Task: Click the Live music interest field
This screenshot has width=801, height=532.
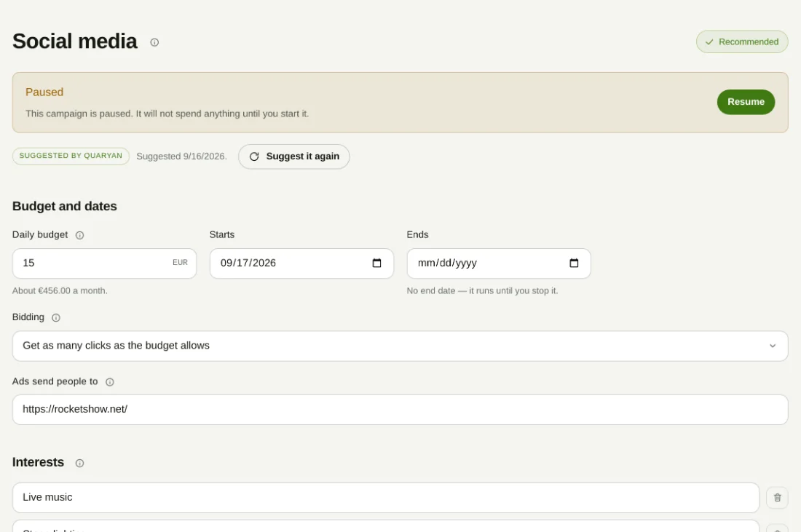Action: pos(386,498)
